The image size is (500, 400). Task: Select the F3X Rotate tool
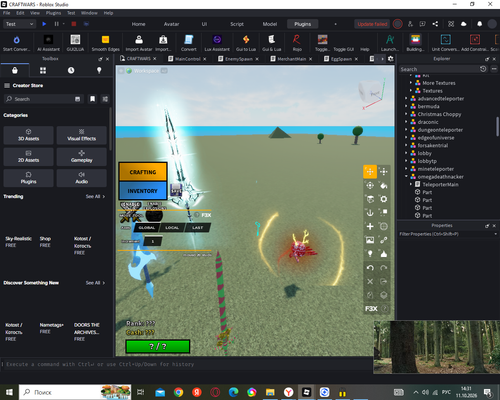(370, 185)
